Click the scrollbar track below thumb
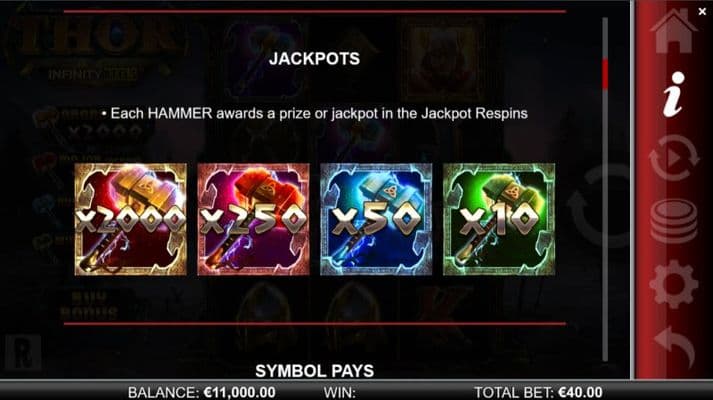 coord(605,225)
